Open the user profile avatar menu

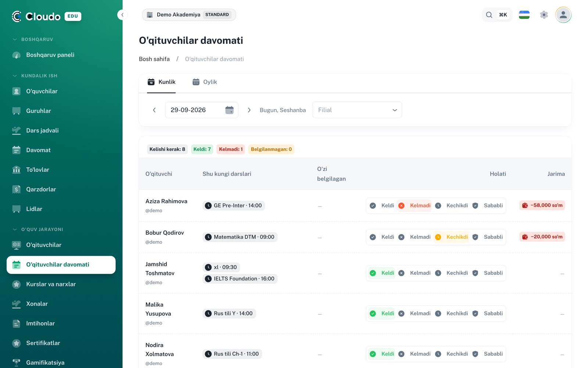coord(563,15)
